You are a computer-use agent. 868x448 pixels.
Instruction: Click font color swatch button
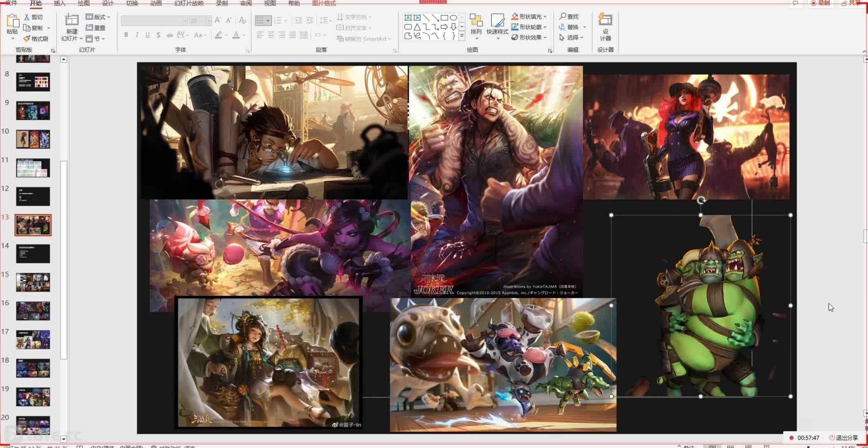pos(236,35)
